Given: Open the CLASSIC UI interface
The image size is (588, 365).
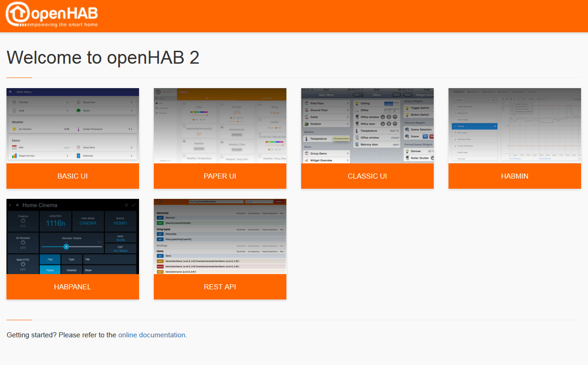Looking at the screenshot, I should pyautogui.click(x=367, y=176).
